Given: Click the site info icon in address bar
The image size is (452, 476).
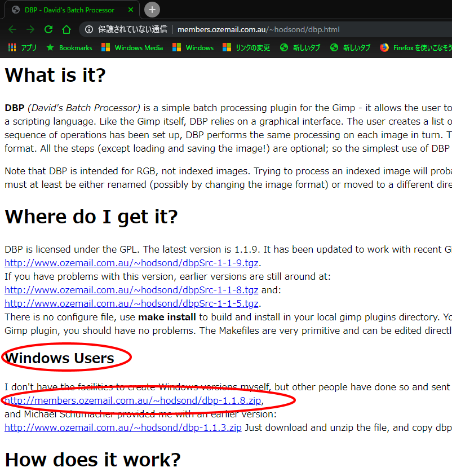Looking at the screenshot, I should pos(89,29).
